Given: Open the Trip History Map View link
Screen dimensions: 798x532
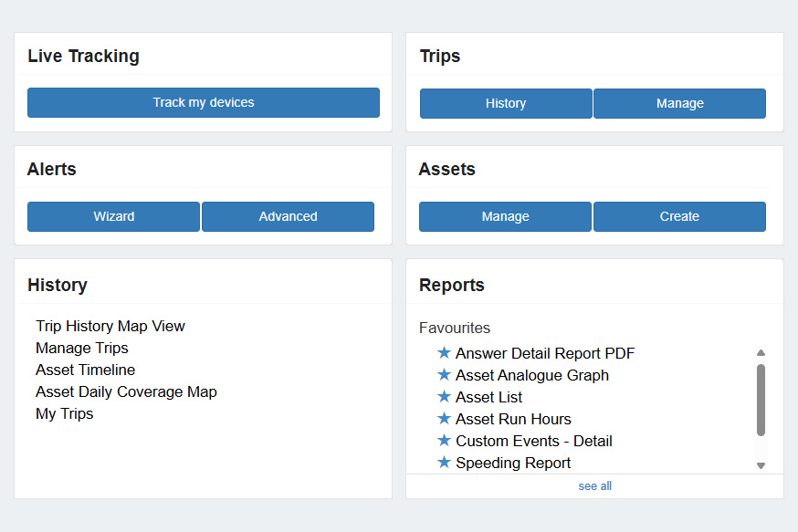Looking at the screenshot, I should click(110, 326).
